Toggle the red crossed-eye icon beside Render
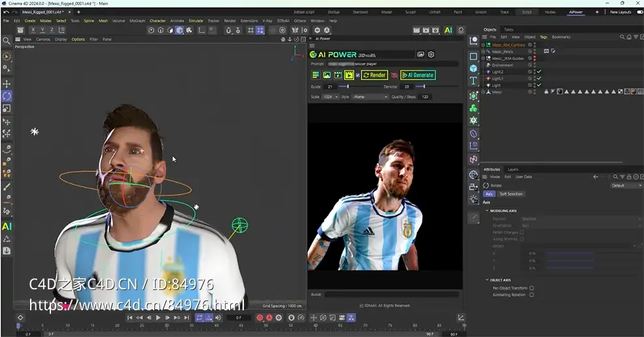 394,75
